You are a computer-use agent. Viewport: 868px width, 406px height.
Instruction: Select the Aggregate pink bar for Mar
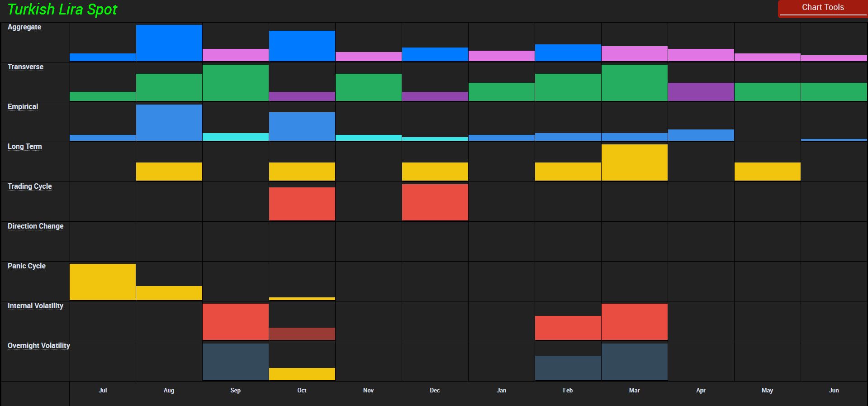pos(635,53)
